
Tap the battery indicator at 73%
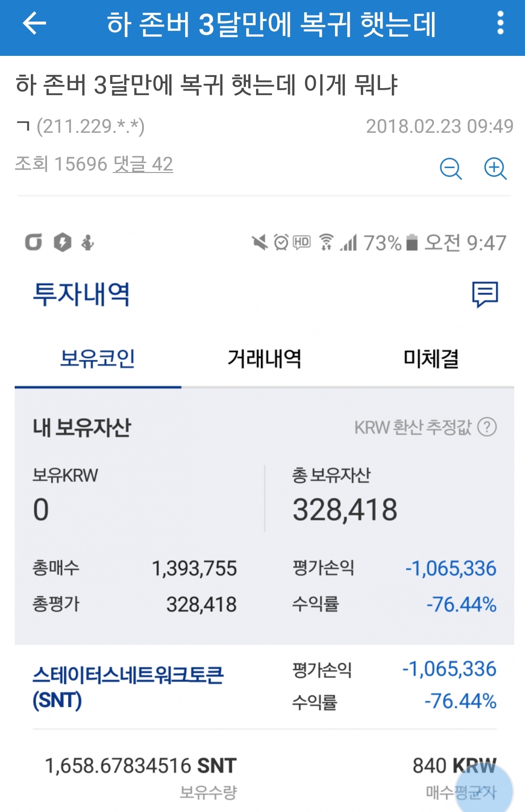[412, 242]
